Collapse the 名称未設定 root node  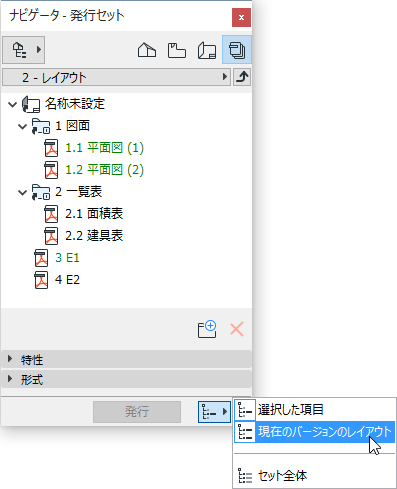[12, 104]
